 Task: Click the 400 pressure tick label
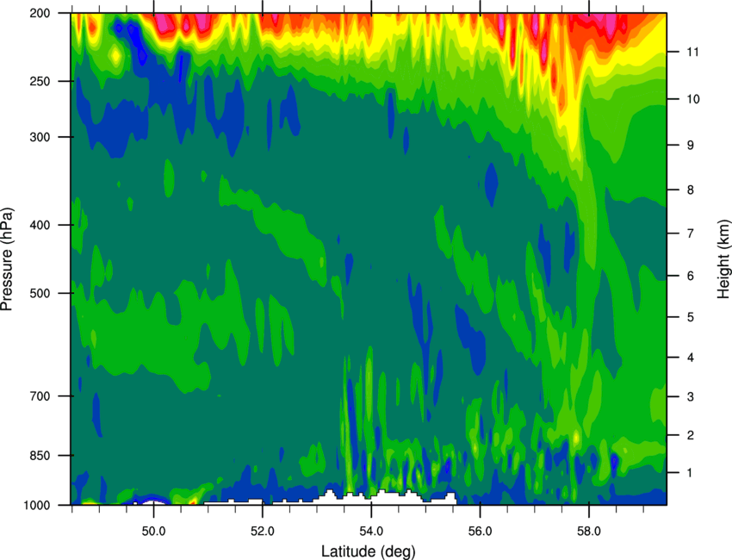(40, 225)
